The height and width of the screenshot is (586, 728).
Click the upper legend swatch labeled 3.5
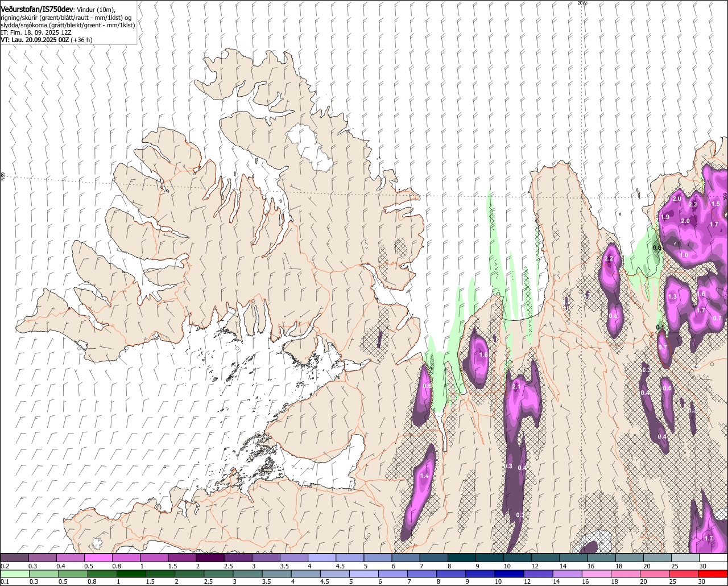tap(294, 558)
